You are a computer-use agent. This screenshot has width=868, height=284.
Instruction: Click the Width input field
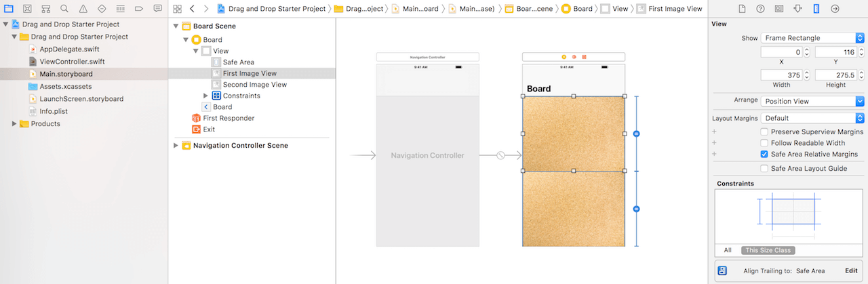tap(781, 75)
